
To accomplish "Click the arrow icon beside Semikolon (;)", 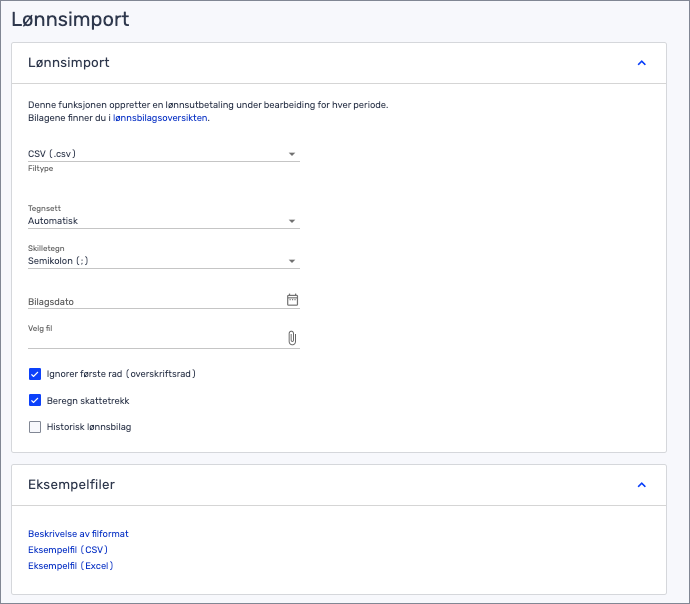I will tap(292, 261).
